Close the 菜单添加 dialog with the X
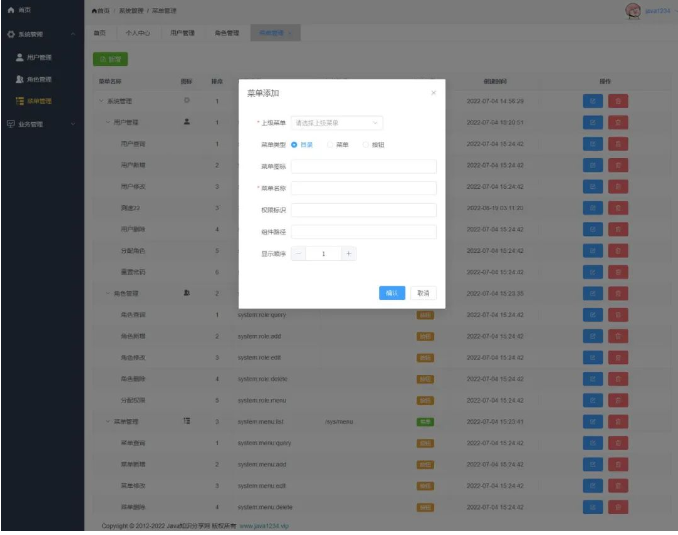The width and height of the screenshot is (678, 535). pos(433,93)
